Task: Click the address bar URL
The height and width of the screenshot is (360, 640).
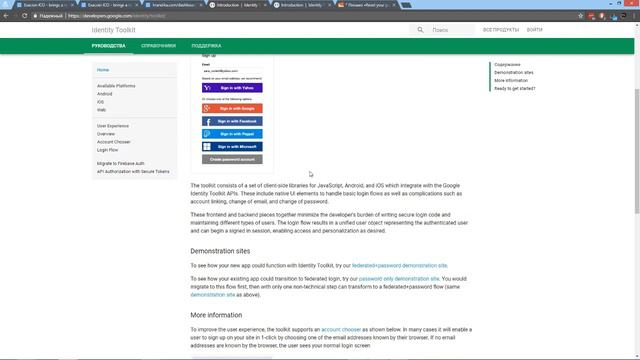Action: 117,16
